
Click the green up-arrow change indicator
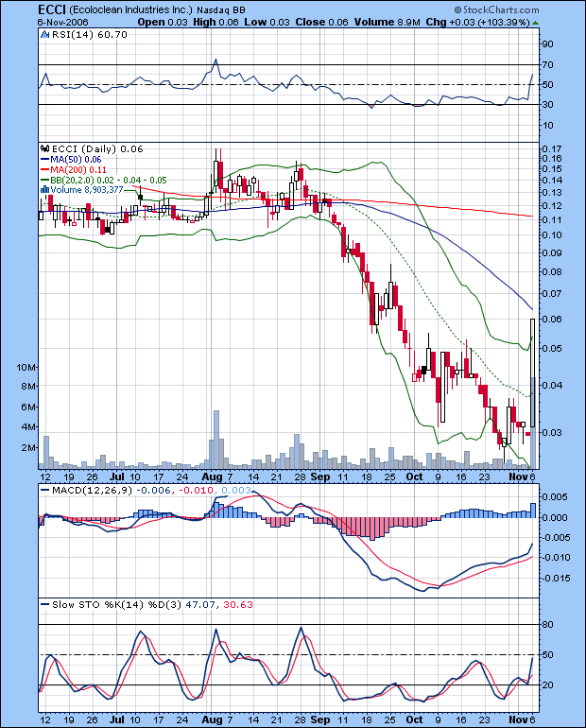pos(535,23)
